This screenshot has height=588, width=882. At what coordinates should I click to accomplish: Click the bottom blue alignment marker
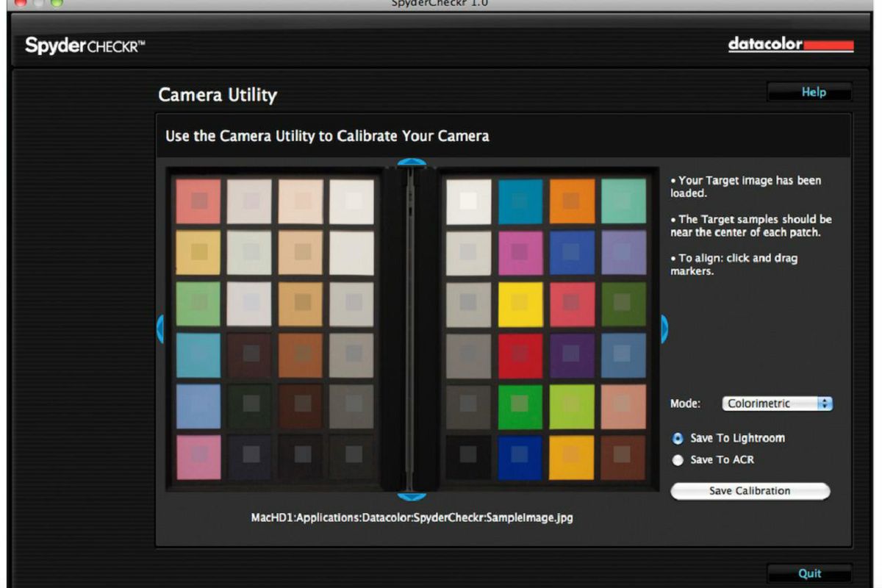pos(412,496)
